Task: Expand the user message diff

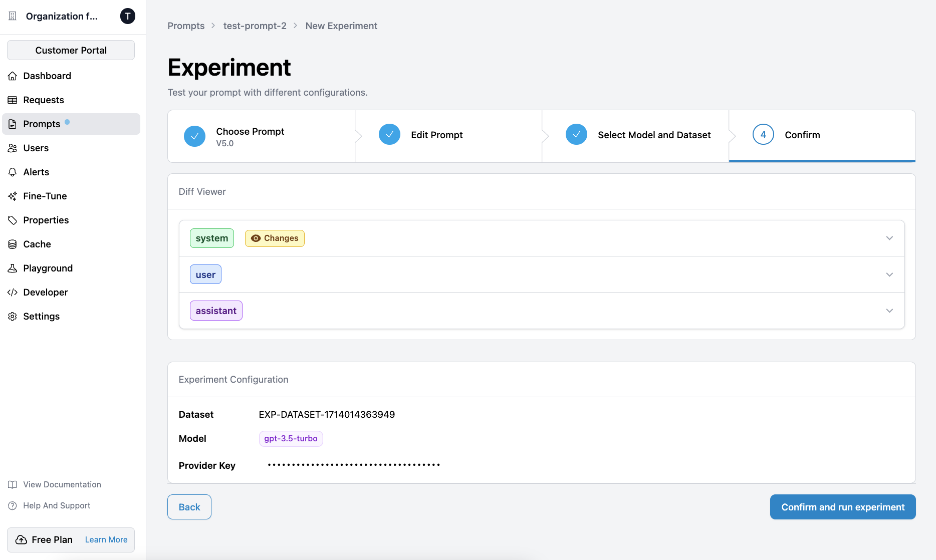Action: point(889,274)
